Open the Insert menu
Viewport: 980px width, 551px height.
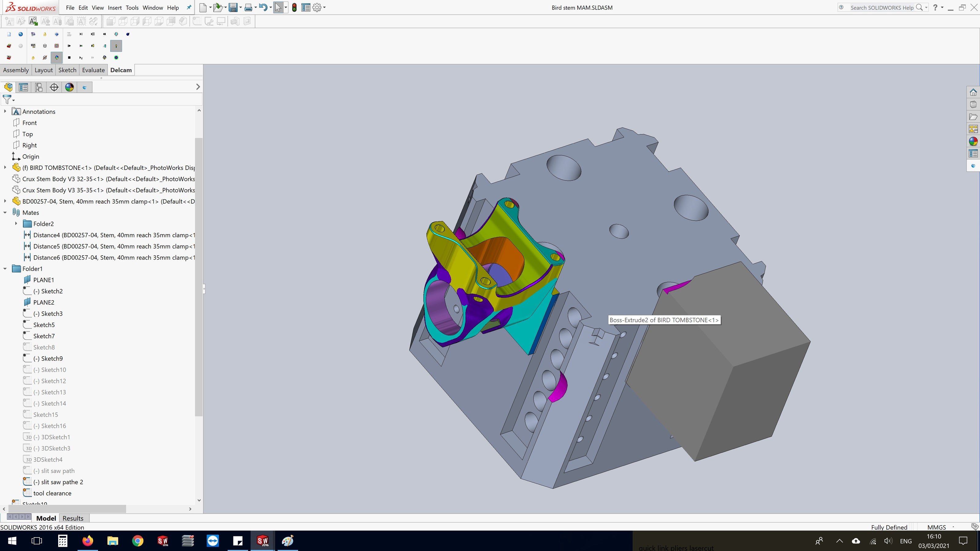pos(115,8)
